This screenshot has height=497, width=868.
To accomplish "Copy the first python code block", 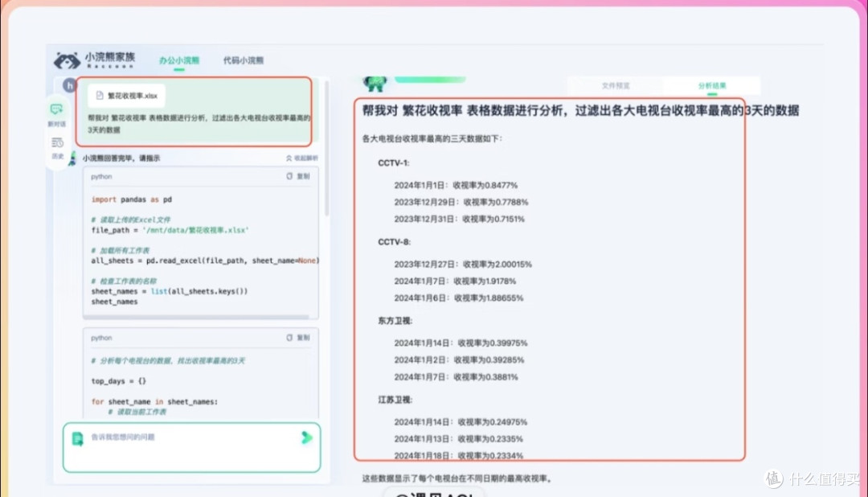I will point(298,176).
